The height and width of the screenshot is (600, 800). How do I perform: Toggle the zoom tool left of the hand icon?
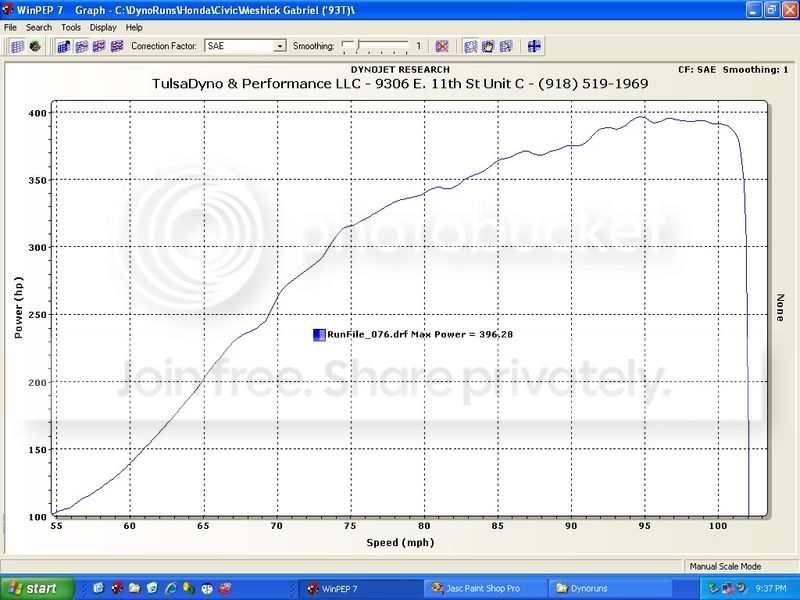[470, 46]
